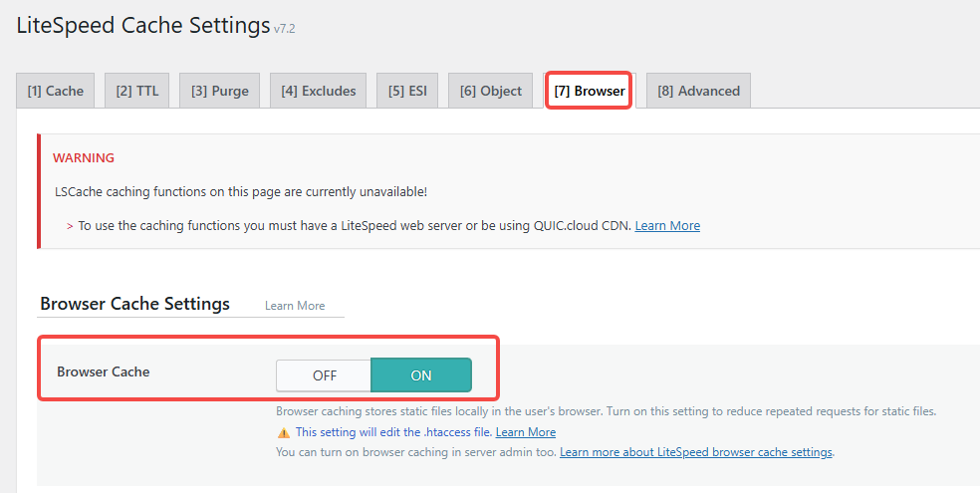Open Learn More beside Browser Cache Settings heading

[x=295, y=306]
